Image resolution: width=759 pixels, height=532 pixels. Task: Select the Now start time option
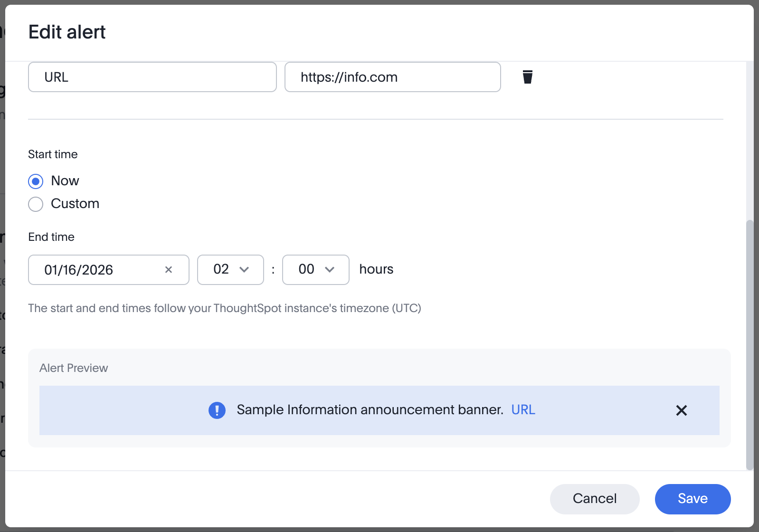[x=36, y=181]
